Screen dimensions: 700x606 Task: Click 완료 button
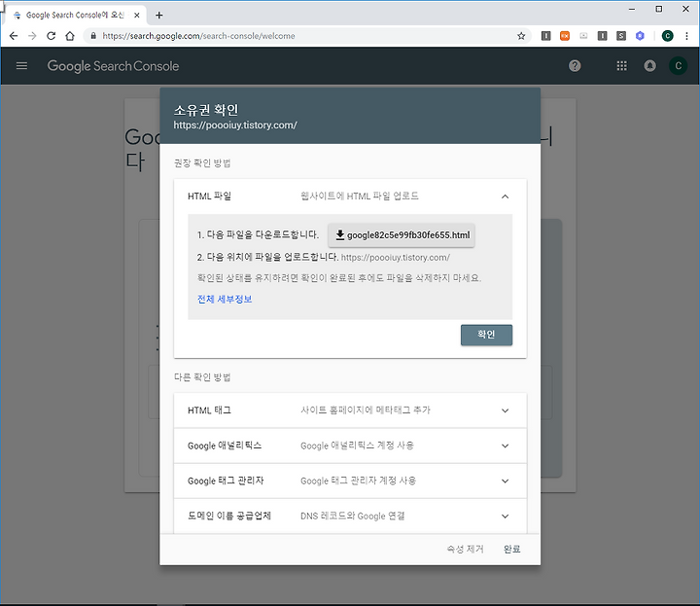511,549
